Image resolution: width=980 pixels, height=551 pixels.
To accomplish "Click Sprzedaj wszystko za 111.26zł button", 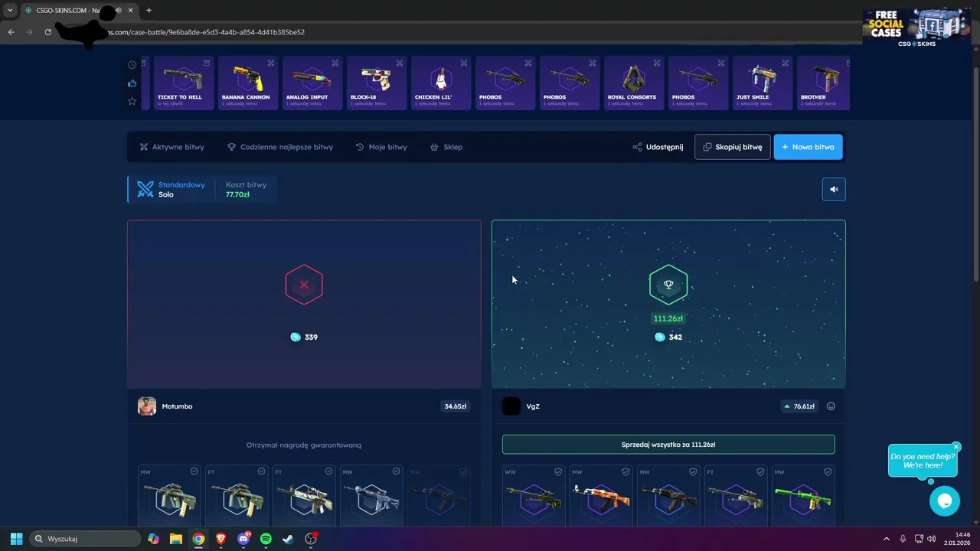I will [668, 445].
